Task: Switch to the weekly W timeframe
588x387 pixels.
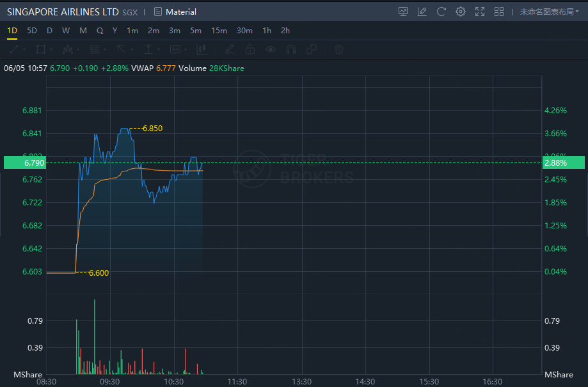Action: (x=66, y=31)
